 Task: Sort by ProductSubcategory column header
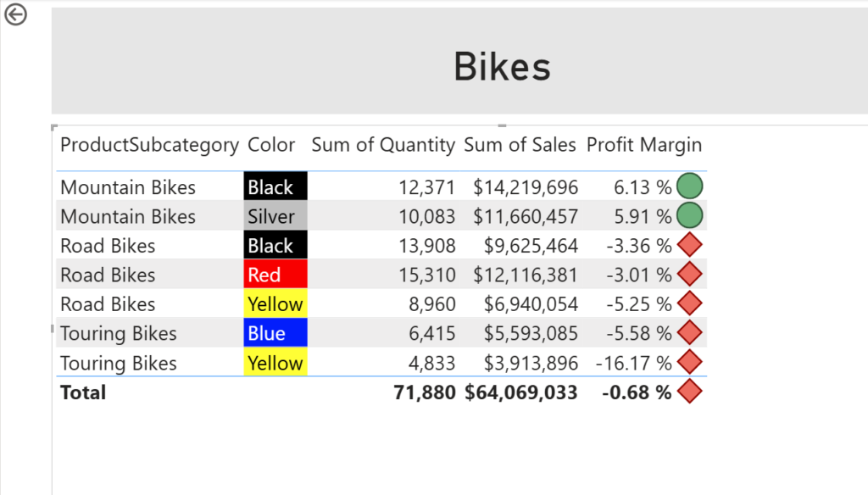pyautogui.click(x=149, y=145)
